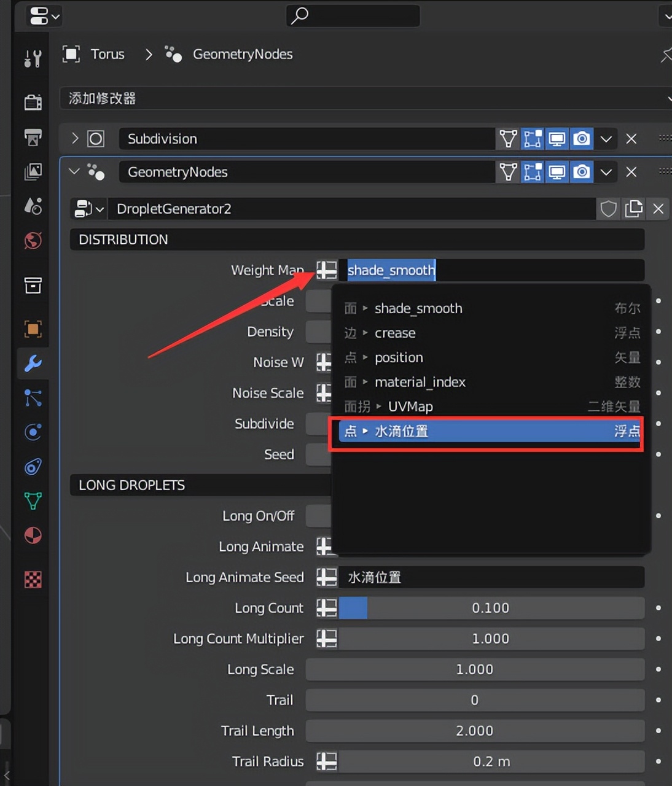Disable render visibility on GeometryNodes modifier
The image size is (672, 786).
click(581, 172)
